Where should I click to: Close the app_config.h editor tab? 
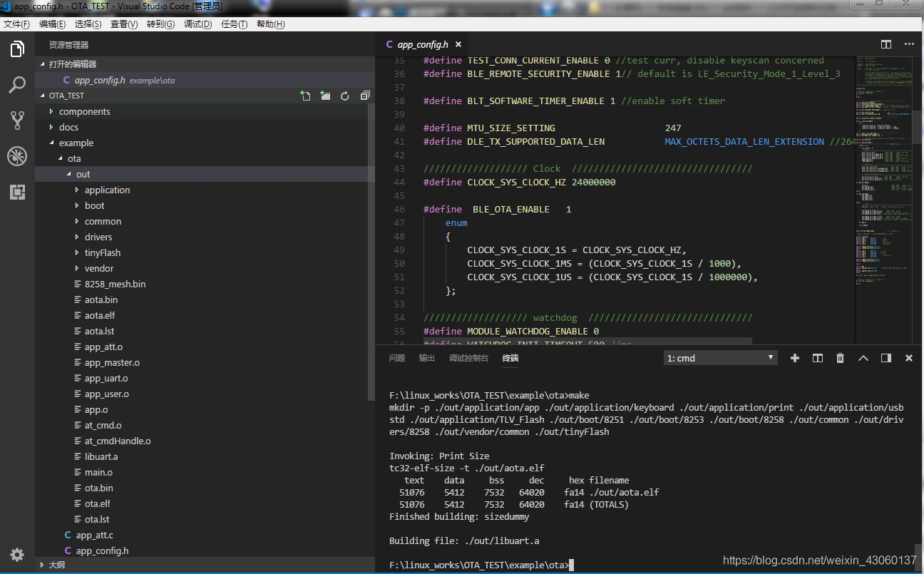pyautogui.click(x=459, y=44)
